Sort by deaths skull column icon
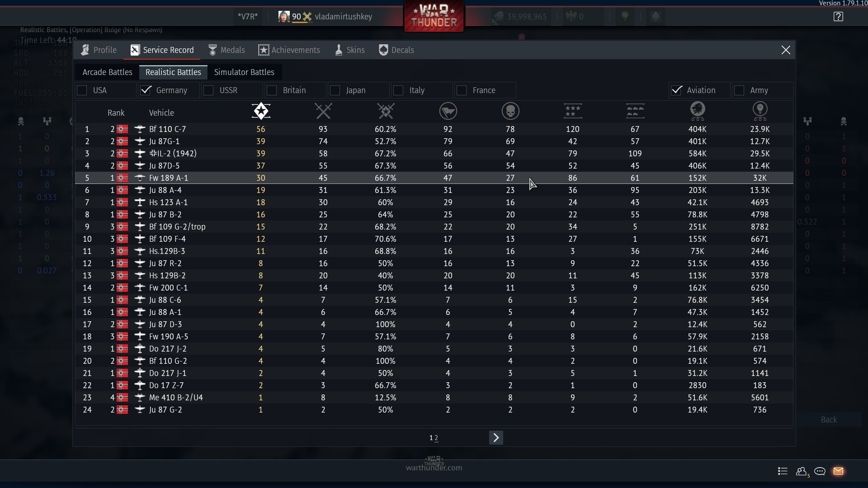The image size is (868, 488). [x=510, y=111]
